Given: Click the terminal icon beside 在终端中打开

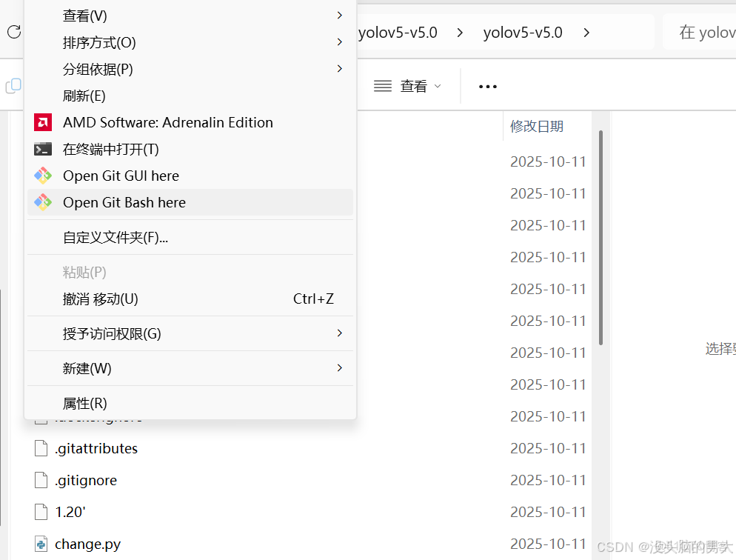Looking at the screenshot, I should click(x=42, y=149).
